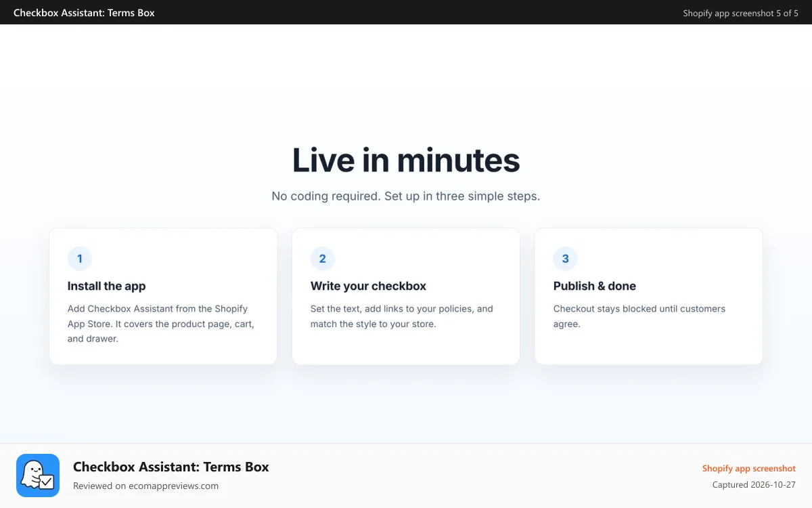Click the 'Live in minutes' heading
The height and width of the screenshot is (508, 812).
406,161
